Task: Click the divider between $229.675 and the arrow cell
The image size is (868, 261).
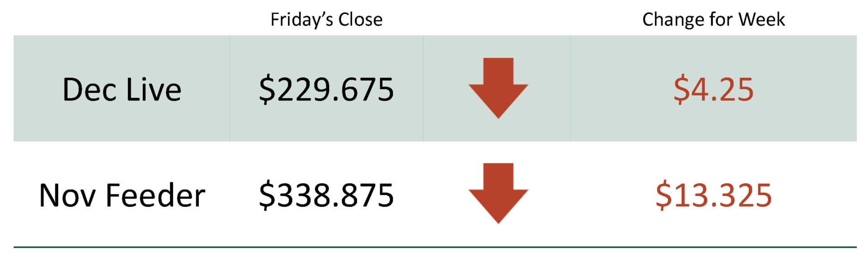Action: click(423, 88)
